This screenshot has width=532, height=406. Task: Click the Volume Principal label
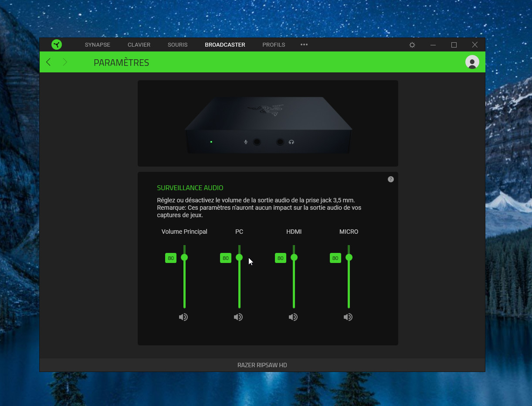tap(184, 232)
